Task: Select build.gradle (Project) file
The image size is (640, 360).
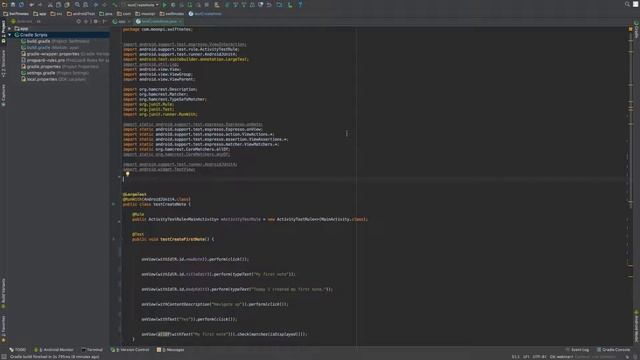Action: [55, 41]
